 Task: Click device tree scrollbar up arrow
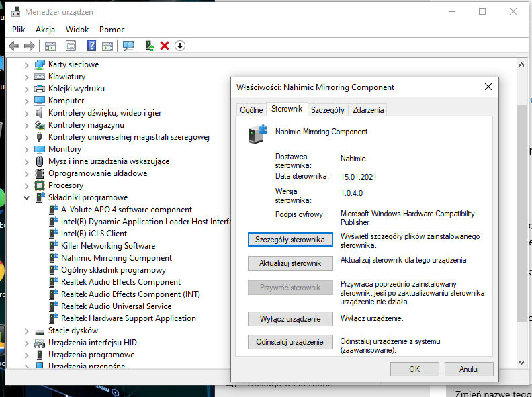point(521,64)
